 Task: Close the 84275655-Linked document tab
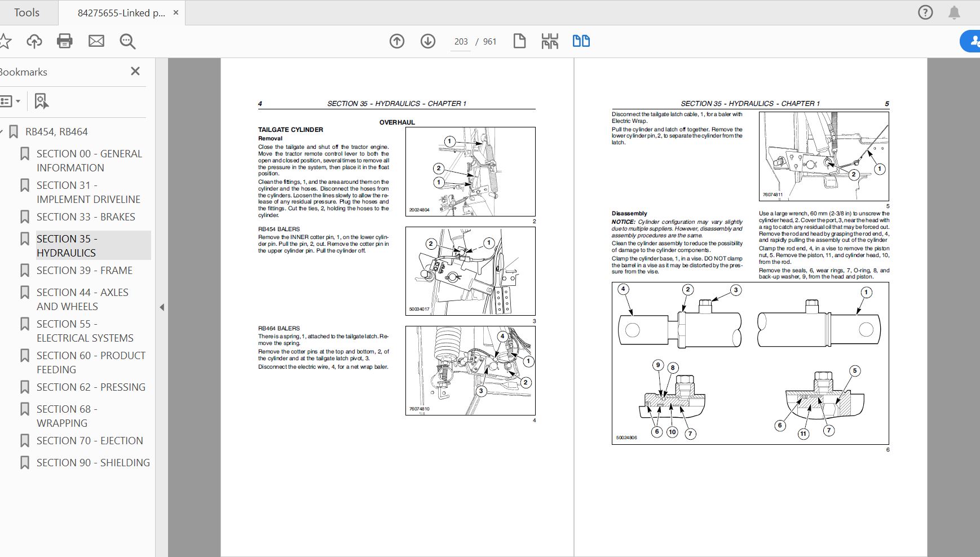tap(176, 12)
